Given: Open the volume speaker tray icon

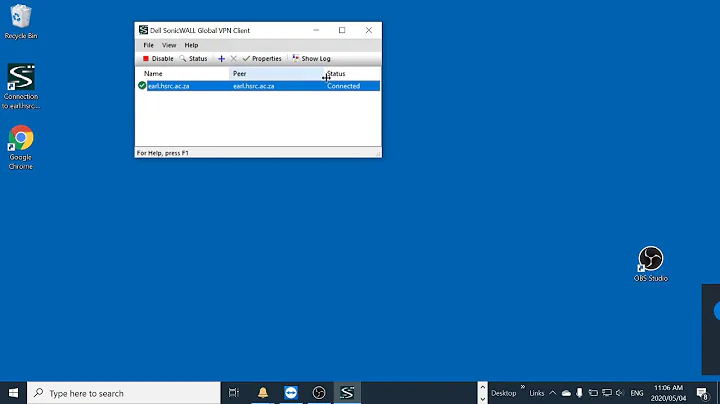Looking at the screenshot, I should pyautogui.click(x=620, y=393).
